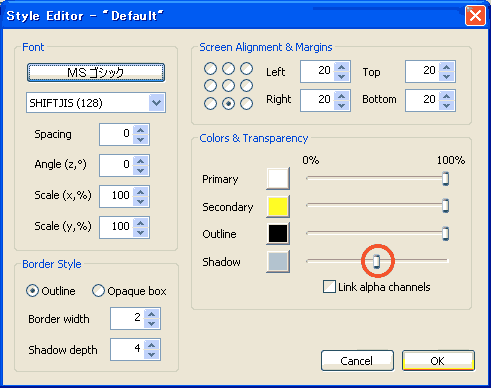Select middle-center screen alignment radio
This screenshot has width=491, height=388.
[228, 86]
